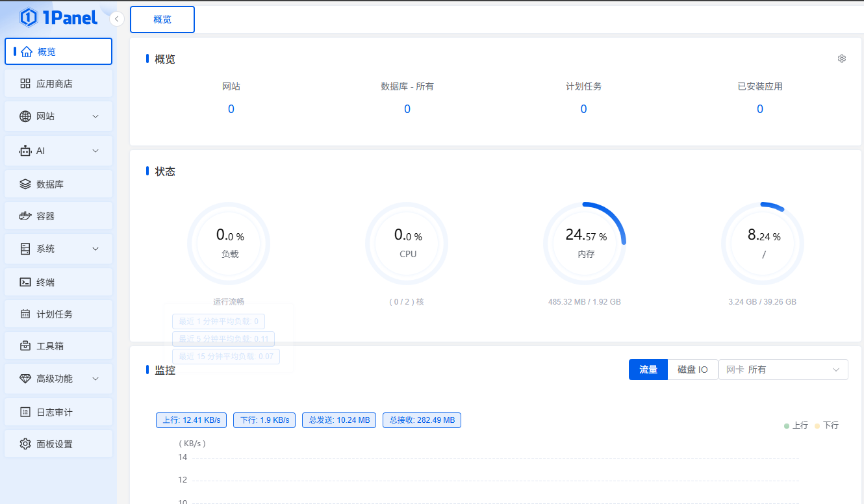The image size is (864, 504).
Task: Click the 最近 15 分钟平均负载 tag
Action: (x=226, y=357)
